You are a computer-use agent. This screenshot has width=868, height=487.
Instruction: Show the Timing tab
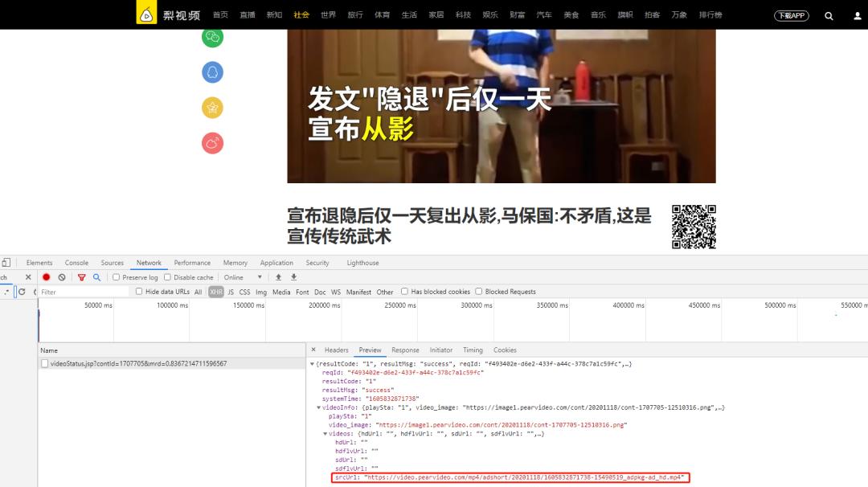click(473, 350)
